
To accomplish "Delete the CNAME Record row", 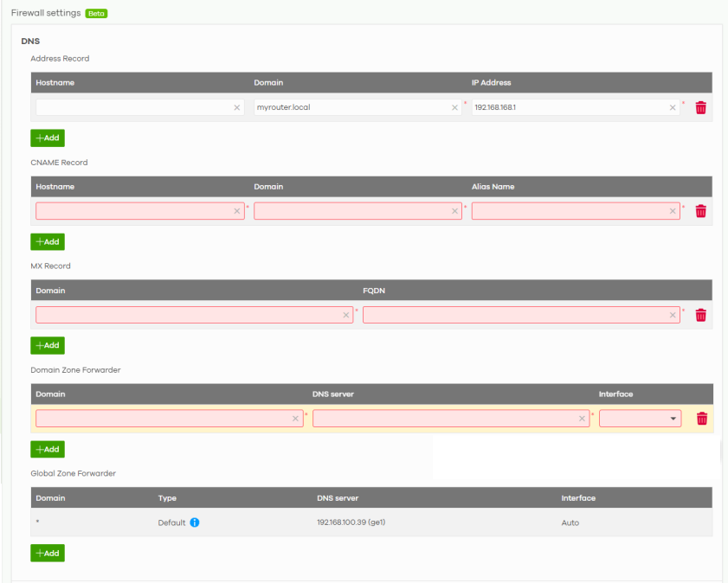I will [701, 212].
